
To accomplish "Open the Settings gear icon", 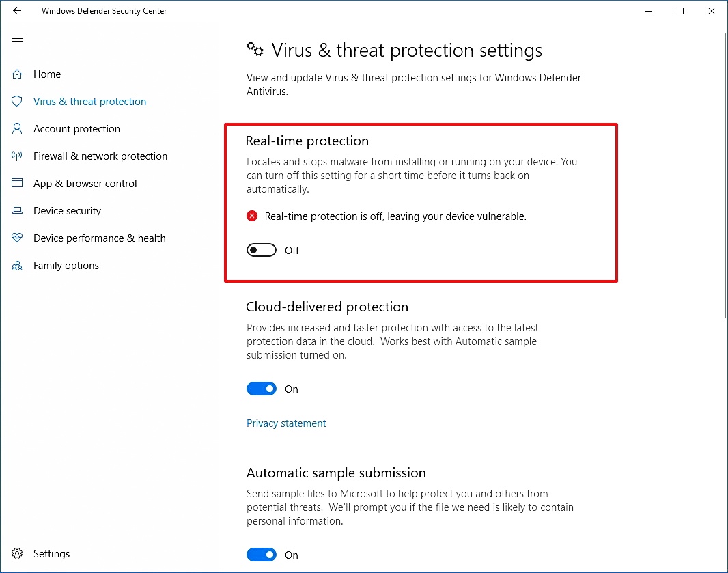I will (x=17, y=553).
